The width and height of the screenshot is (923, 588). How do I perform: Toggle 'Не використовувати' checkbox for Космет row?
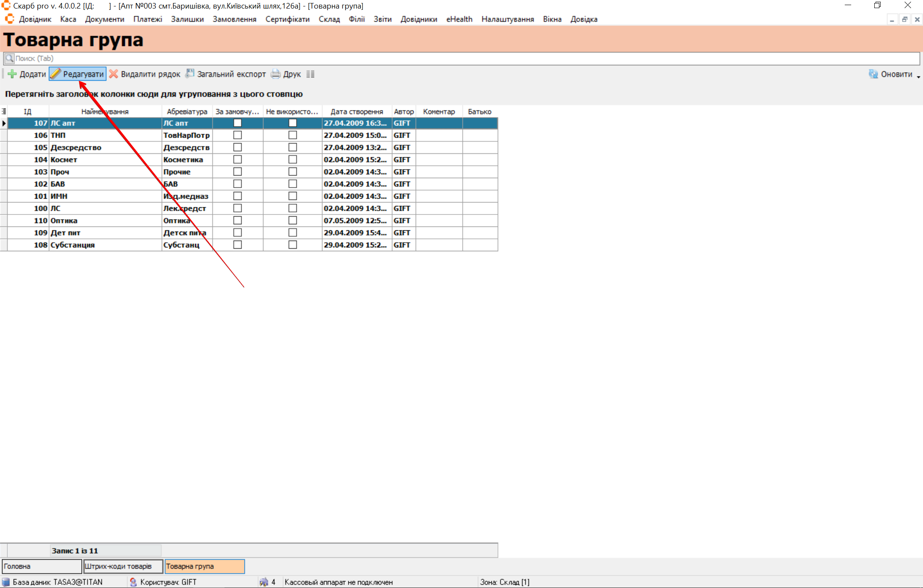point(292,159)
